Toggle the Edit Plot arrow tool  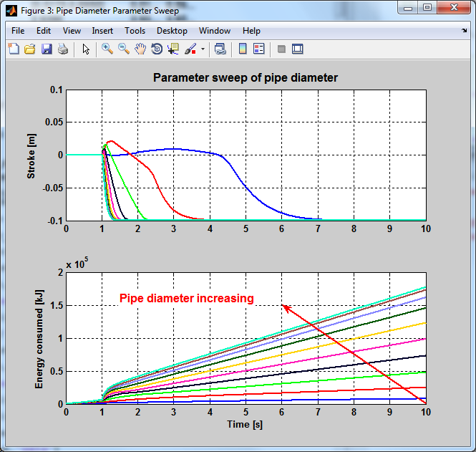point(87,49)
